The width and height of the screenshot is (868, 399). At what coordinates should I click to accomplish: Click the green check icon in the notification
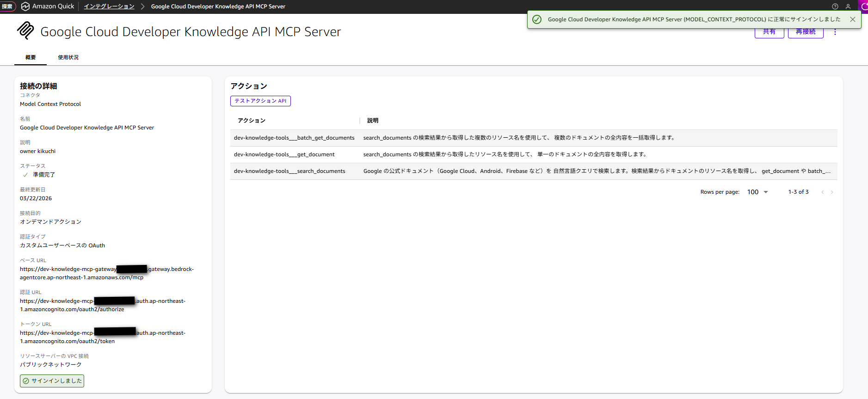[536, 19]
